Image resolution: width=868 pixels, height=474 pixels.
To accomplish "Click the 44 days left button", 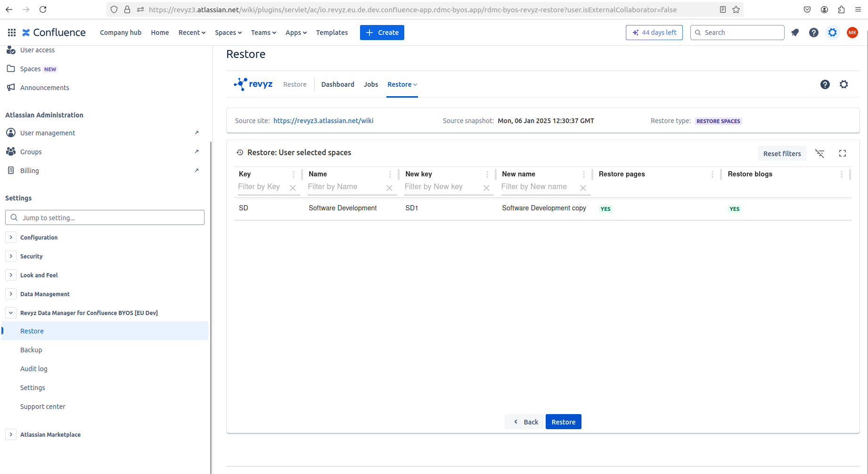I will 654,33.
